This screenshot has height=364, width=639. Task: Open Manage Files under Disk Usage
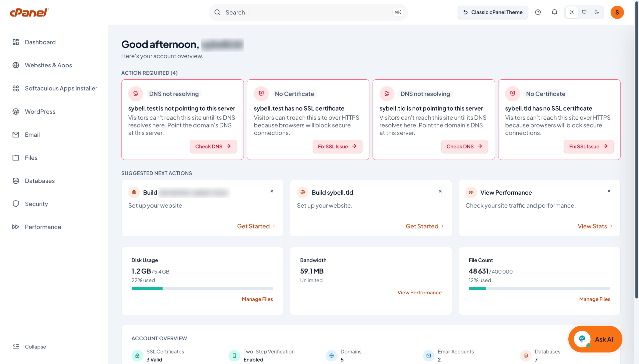(257, 299)
